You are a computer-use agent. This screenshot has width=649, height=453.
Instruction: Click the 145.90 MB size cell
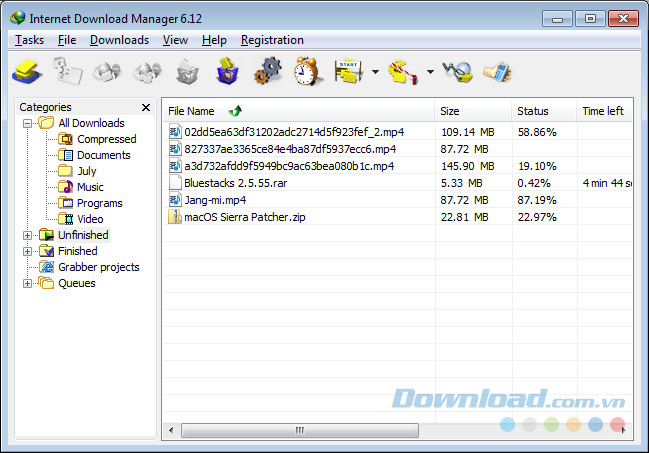[x=468, y=166]
